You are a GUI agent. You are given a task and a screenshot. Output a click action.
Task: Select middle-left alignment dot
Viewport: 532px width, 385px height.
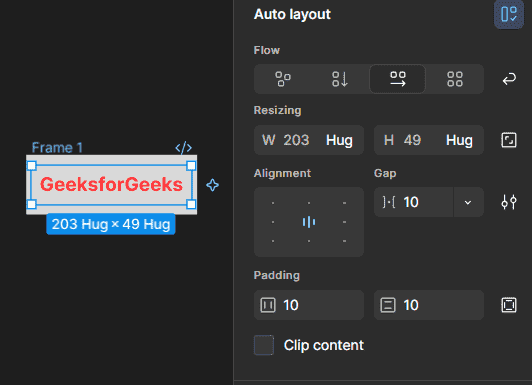(273, 222)
